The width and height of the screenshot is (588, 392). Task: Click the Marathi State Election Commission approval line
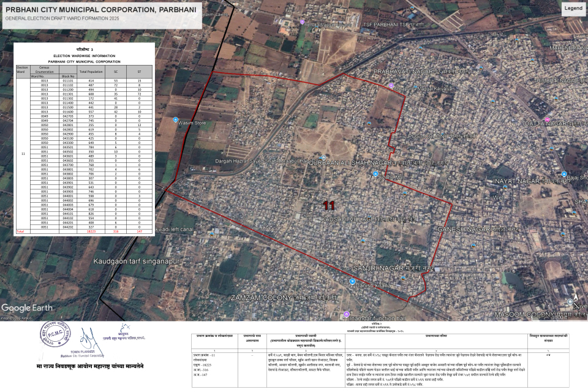click(90, 366)
